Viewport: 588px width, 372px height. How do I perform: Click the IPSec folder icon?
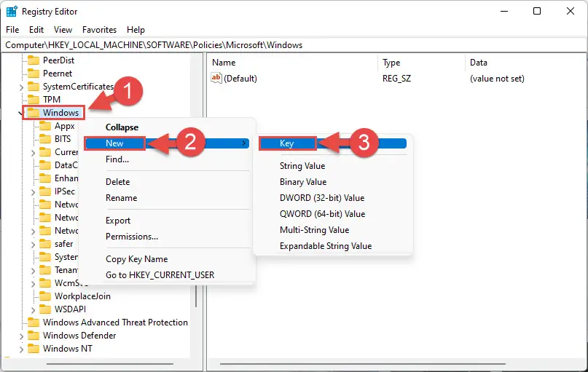[45, 191]
